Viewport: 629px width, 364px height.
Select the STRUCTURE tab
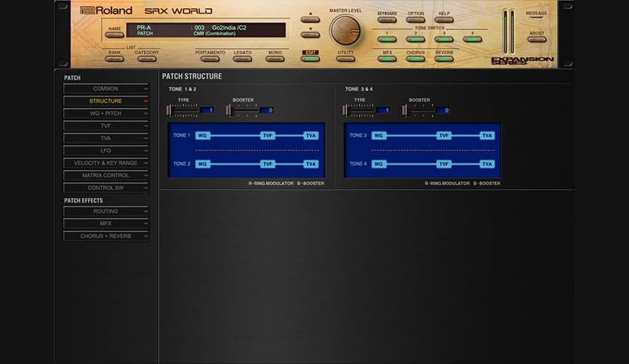pos(106,101)
